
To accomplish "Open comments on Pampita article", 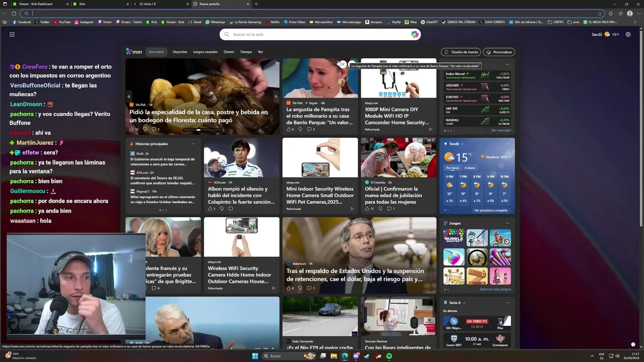I will tap(310, 129).
